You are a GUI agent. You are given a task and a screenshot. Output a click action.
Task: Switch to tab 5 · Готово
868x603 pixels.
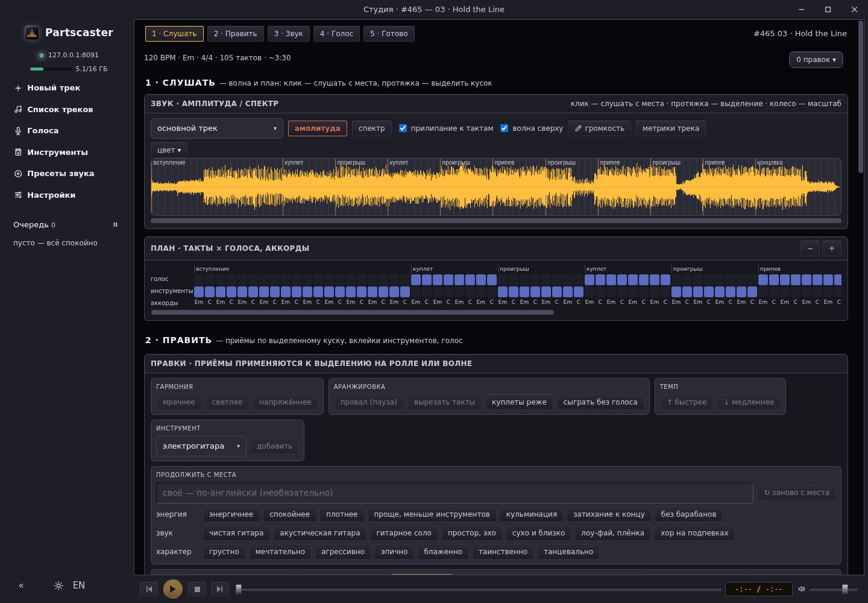tap(389, 34)
